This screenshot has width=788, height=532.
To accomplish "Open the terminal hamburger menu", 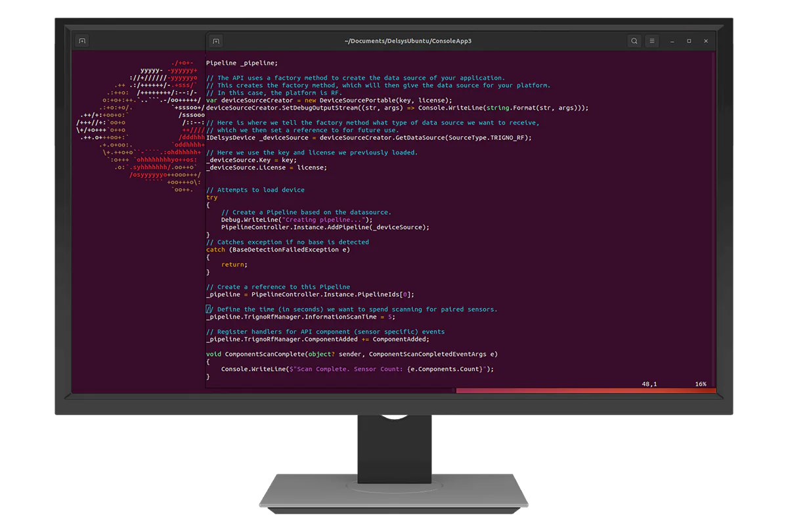I will (x=651, y=41).
